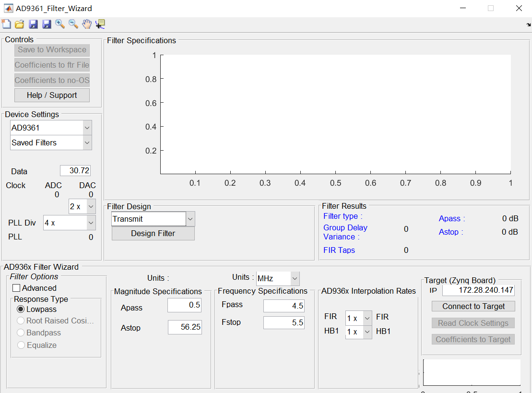Expand the Transmit filter design dropdown
The width and height of the screenshot is (532, 393).
pyautogui.click(x=153, y=219)
